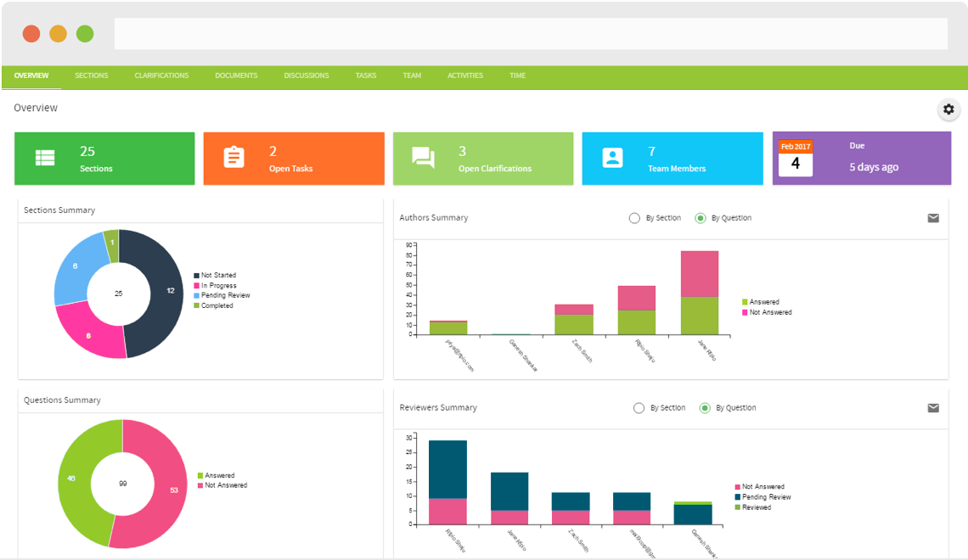Screen dimensions: 968x560
Task: Click the browser address bar field
Action: tap(531, 33)
